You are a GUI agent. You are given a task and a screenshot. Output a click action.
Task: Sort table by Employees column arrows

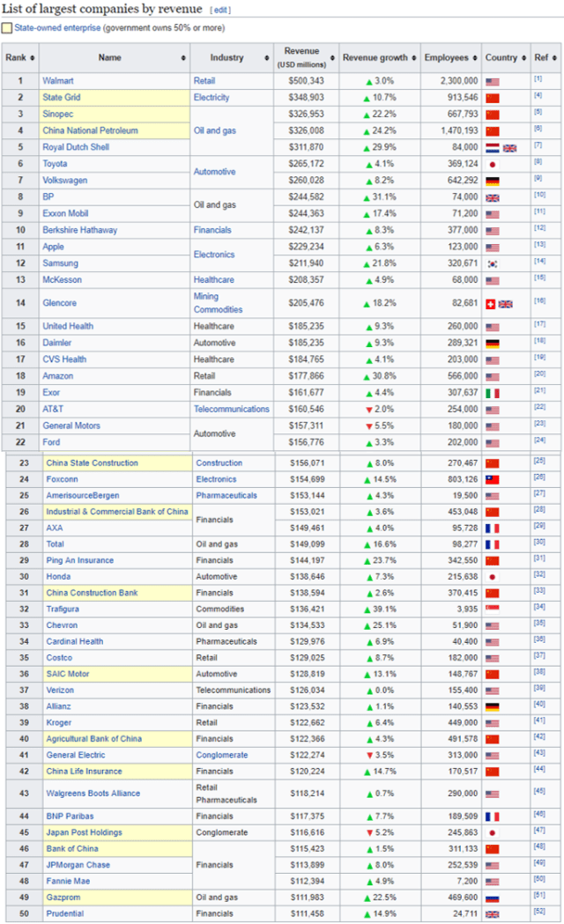pos(475,58)
